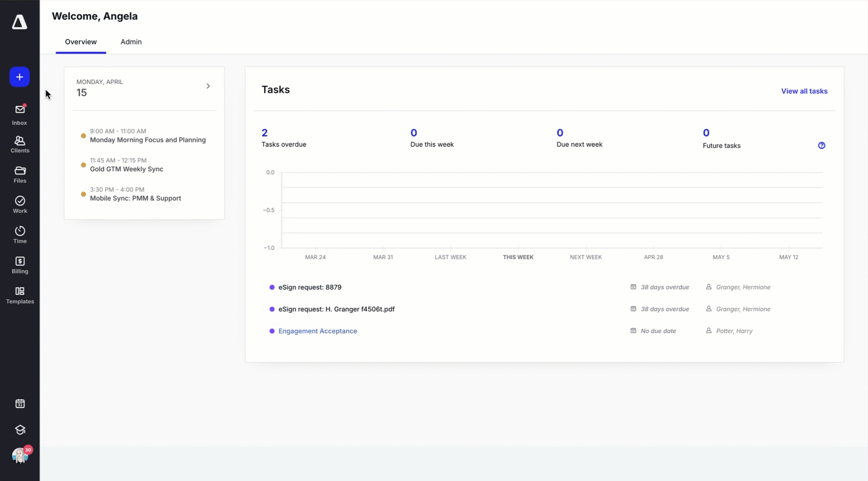The image size is (868, 481).
Task: Click the purple plus create button
Action: point(19,77)
